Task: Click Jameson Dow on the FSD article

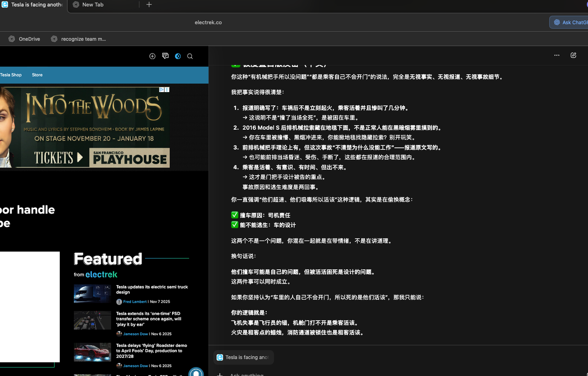Action: click(x=135, y=334)
